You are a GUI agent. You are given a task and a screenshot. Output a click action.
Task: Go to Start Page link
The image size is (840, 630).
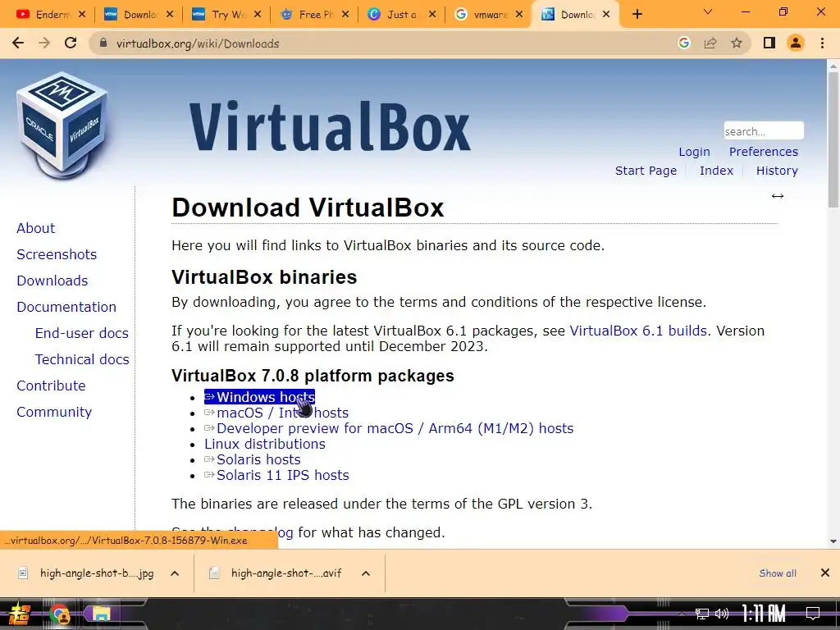click(646, 171)
